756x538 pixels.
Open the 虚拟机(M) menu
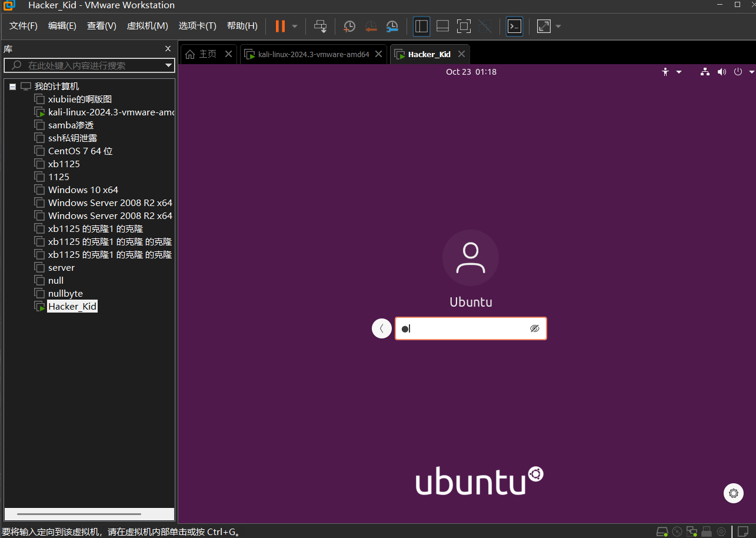coord(147,26)
